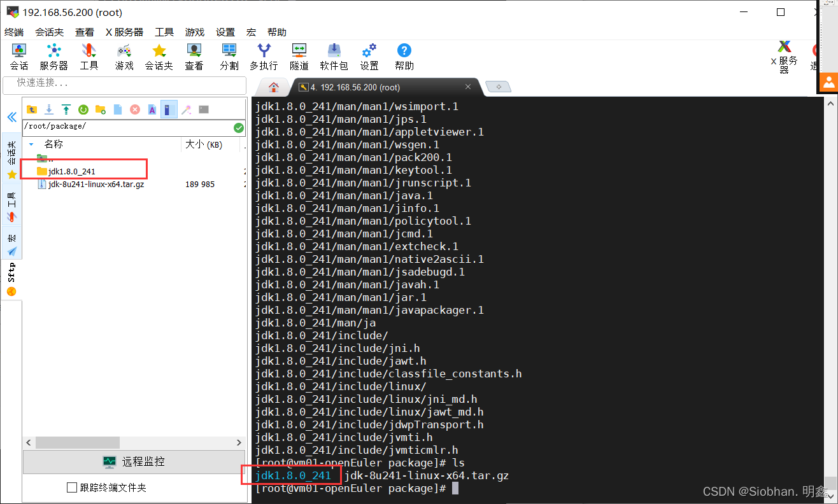
Task: Refresh the SFTP folder with green icon
Action: click(x=83, y=109)
